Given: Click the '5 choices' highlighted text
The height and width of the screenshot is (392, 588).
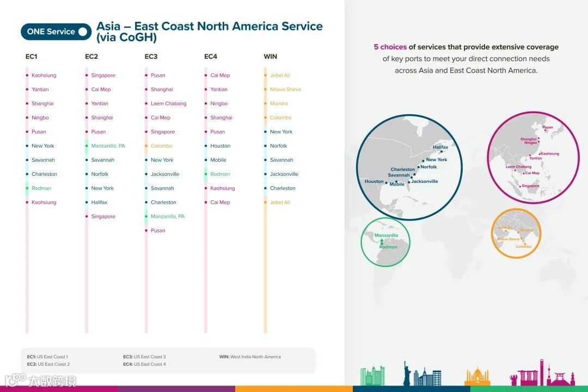Looking at the screenshot, I should tap(390, 47).
